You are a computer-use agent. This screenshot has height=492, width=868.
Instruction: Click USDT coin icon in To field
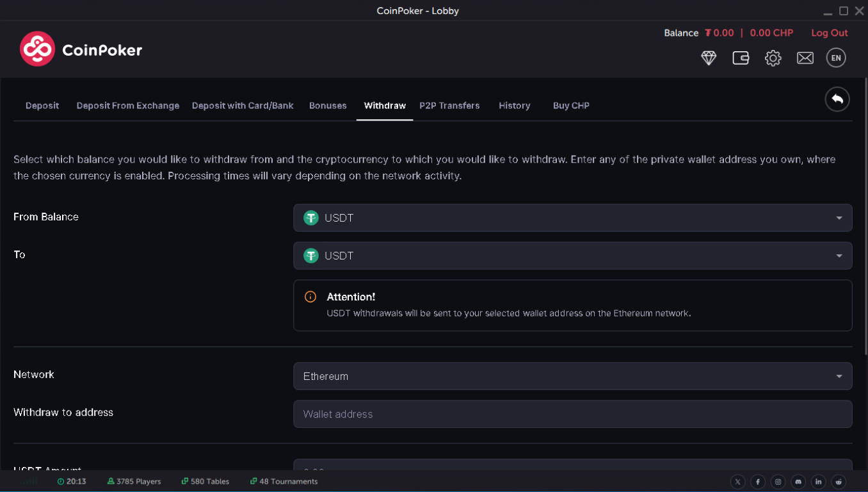[x=311, y=256]
